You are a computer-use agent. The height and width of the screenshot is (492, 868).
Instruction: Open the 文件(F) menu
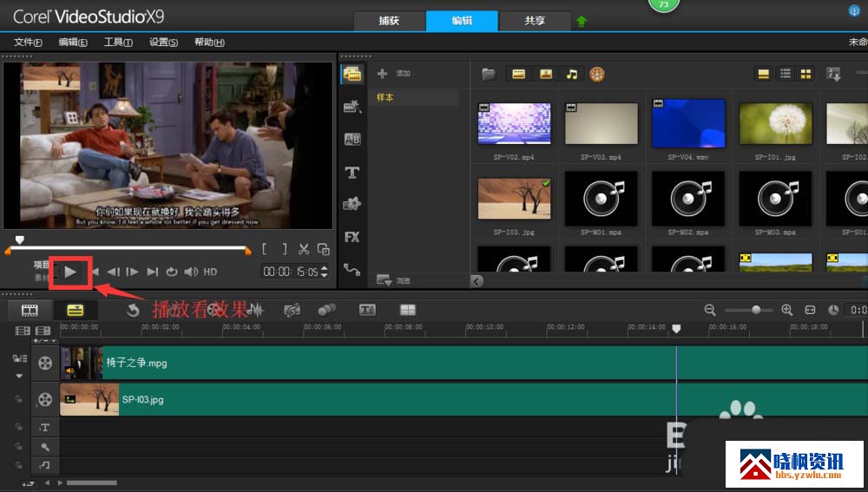pos(28,42)
